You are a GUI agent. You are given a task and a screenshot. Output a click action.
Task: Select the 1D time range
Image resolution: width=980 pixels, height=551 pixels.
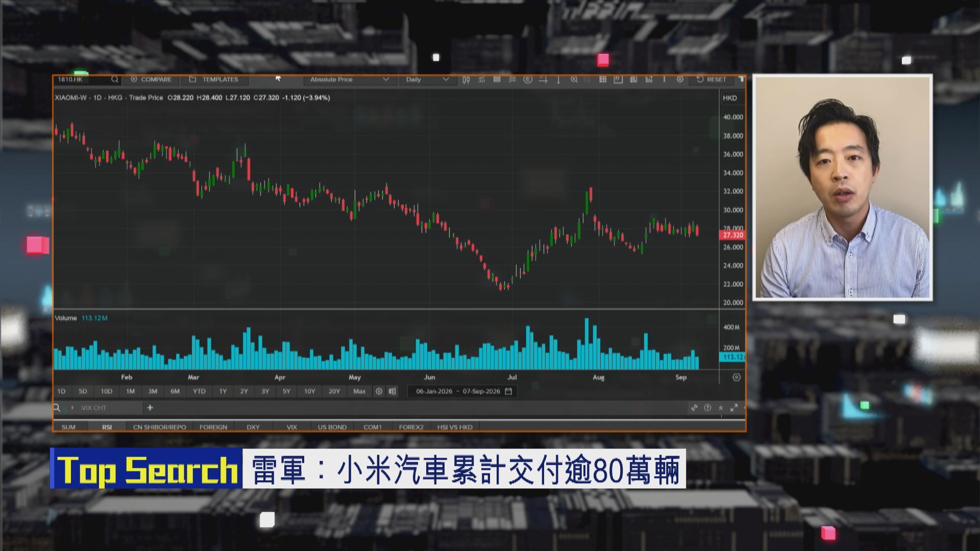click(x=61, y=391)
